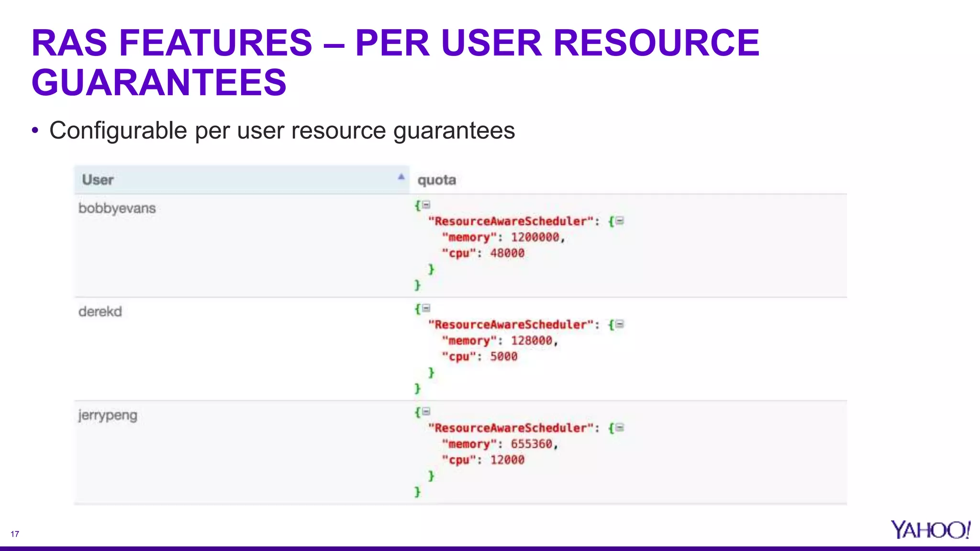This screenshot has width=980, height=551.
Task: Sort table by the User column header
Action: pos(242,180)
